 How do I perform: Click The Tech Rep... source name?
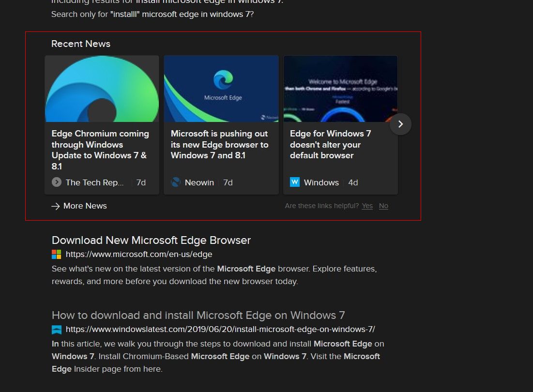point(94,182)
